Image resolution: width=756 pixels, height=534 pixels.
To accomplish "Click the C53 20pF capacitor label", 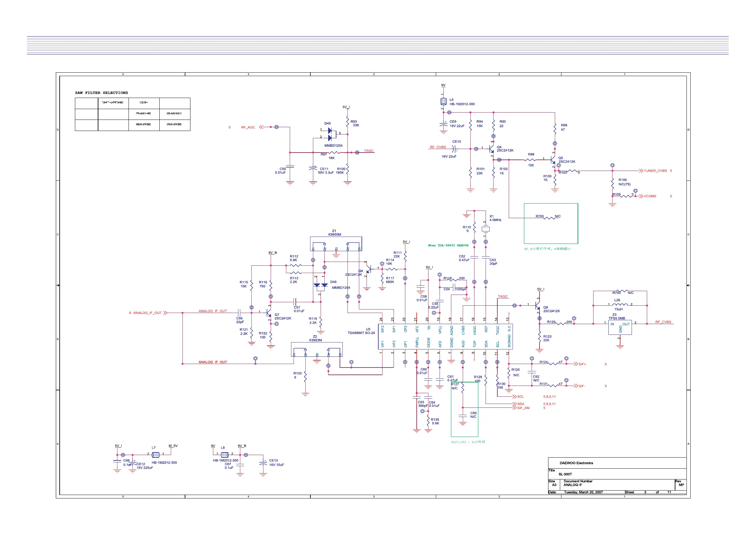I will pyautogui.click(x=493, y=262).
